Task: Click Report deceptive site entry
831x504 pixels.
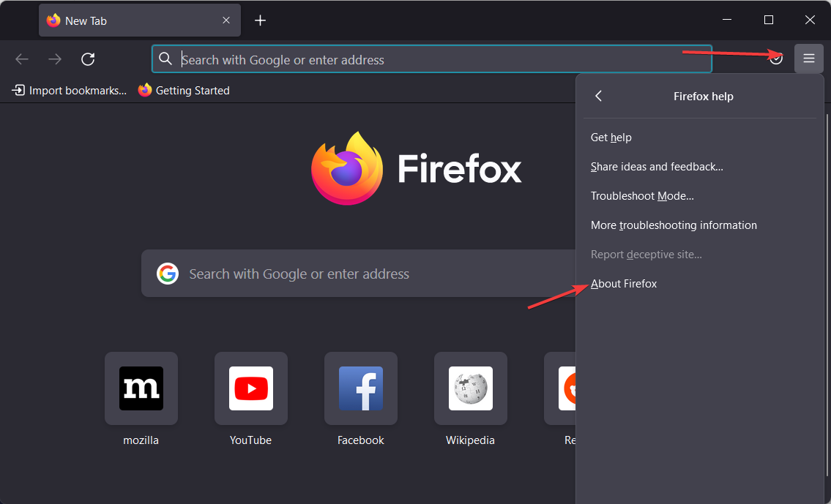Action: 699,255
